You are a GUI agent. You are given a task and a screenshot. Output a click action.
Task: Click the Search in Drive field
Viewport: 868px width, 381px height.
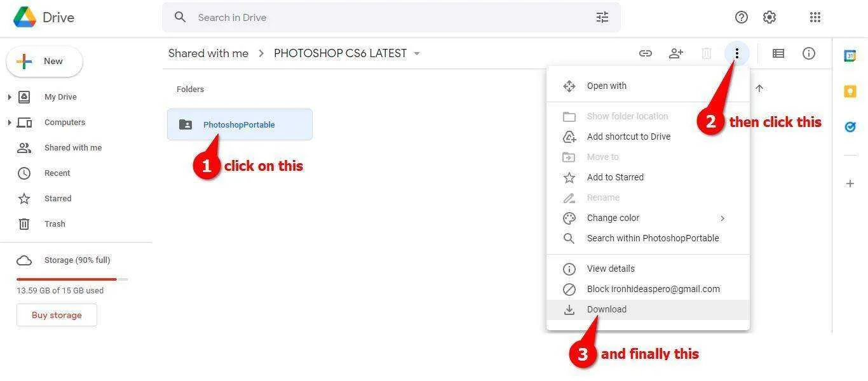391,17
